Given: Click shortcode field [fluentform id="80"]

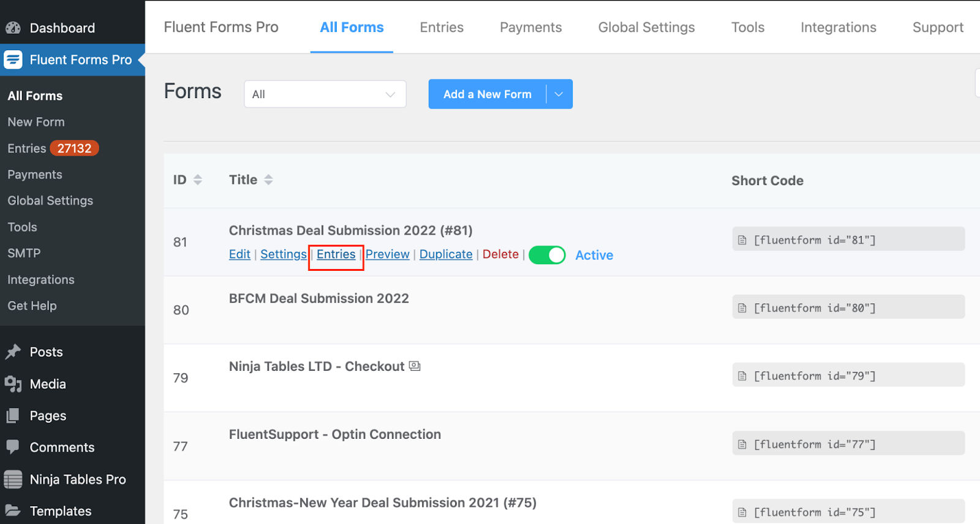Looking at the screenshot, I should tap(848, 307).
